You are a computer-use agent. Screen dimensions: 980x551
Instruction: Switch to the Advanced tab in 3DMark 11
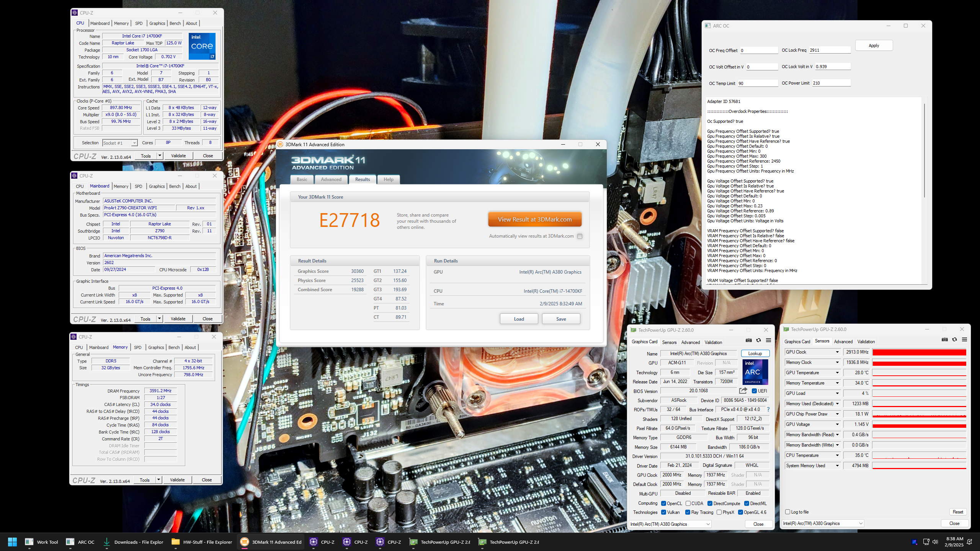click(331, 179)
